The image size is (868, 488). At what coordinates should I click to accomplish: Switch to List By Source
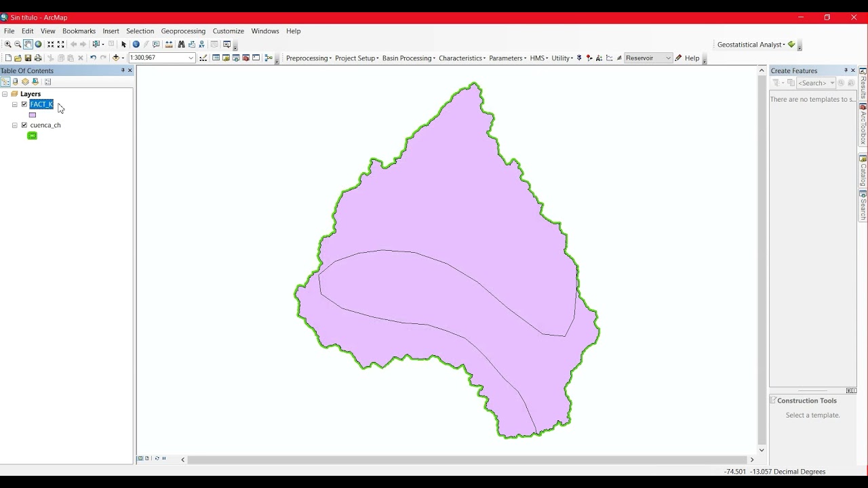pyautogui.click(x=16, y=82)
